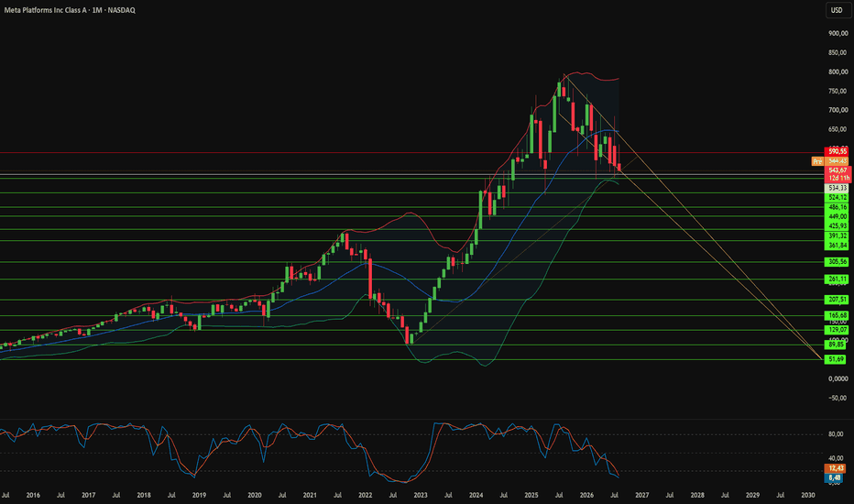Click the 12d 11h countdown label
Image resolution: width=854 pixels, height=504 pixels.
coord(838,178)
